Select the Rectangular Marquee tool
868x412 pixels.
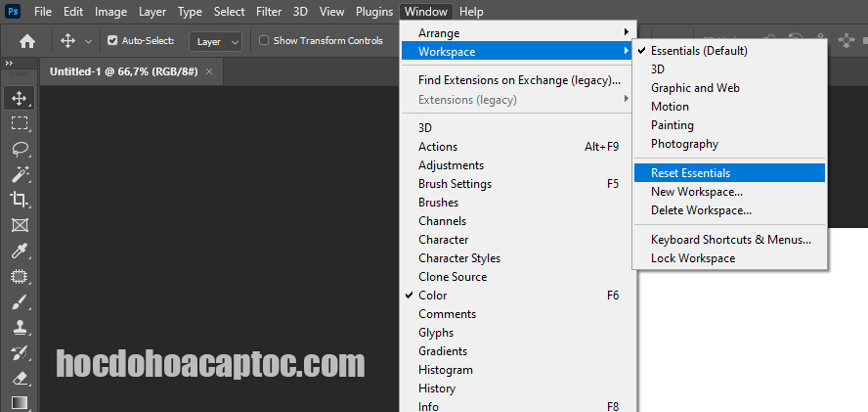pyautogui.click(x=19, y=123)
